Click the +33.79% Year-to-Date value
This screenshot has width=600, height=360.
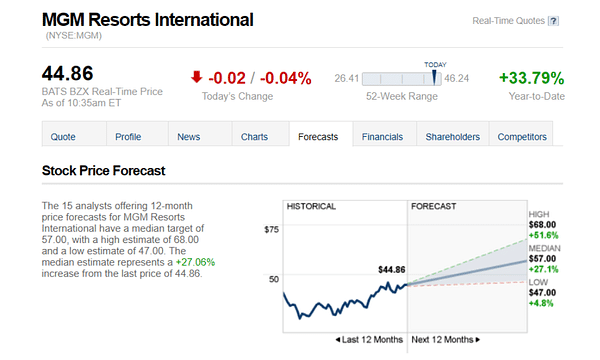532,78
